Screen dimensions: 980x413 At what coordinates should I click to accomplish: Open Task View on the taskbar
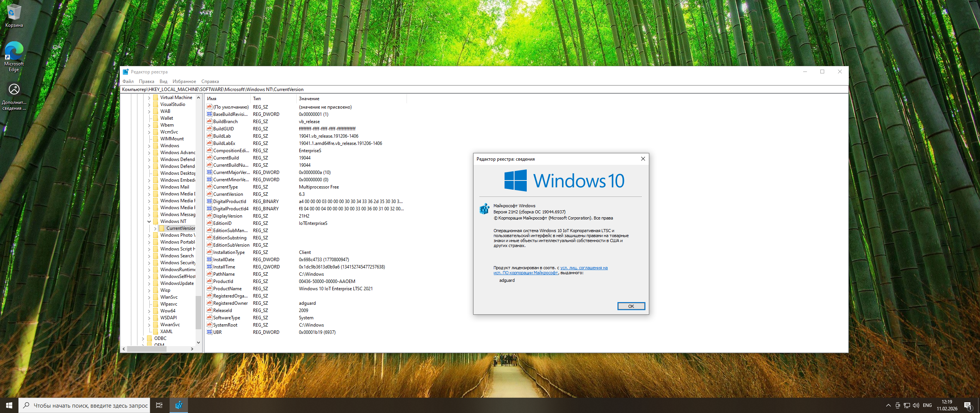159,405
